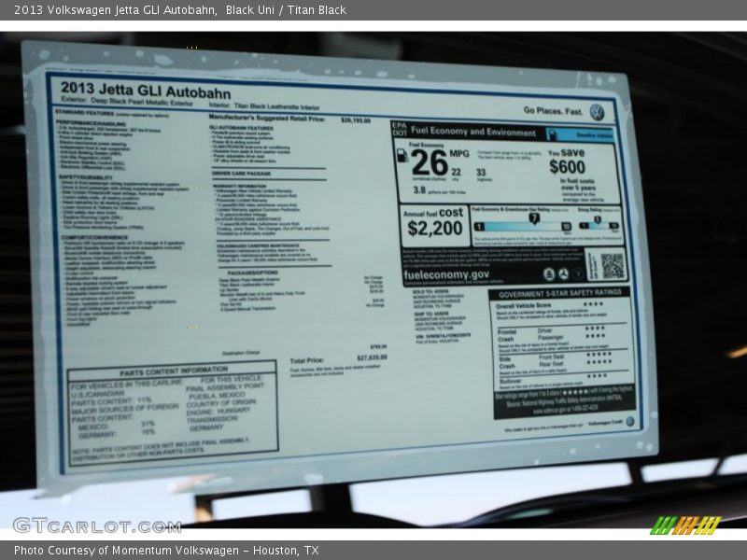Click the EPA DOT badge

point(399,130)
